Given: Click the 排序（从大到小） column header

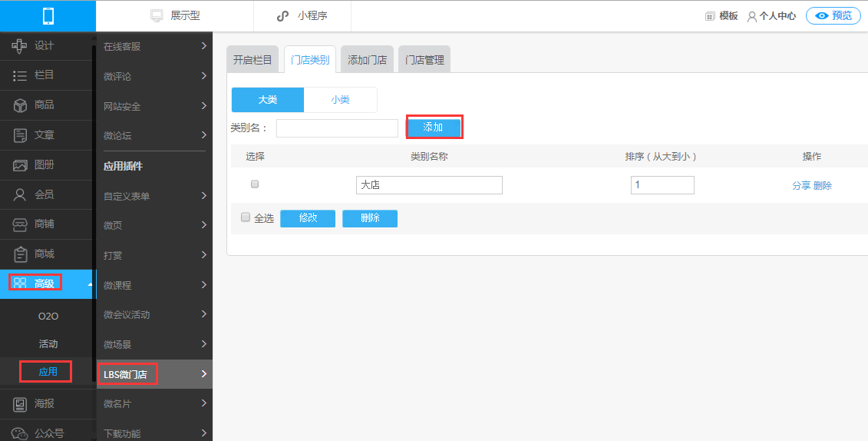Looking at the screenshot, I should click(661, 157).
